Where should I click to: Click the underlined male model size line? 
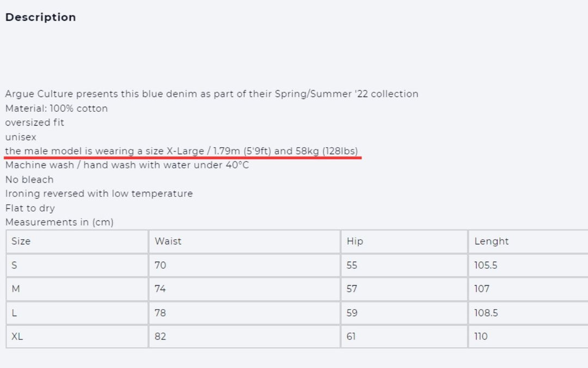[x=181, y=151]
